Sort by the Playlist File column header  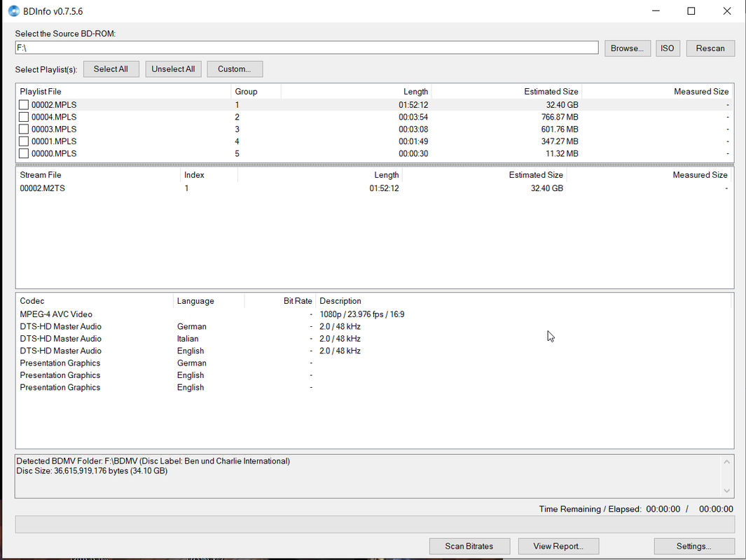[124, 91]
